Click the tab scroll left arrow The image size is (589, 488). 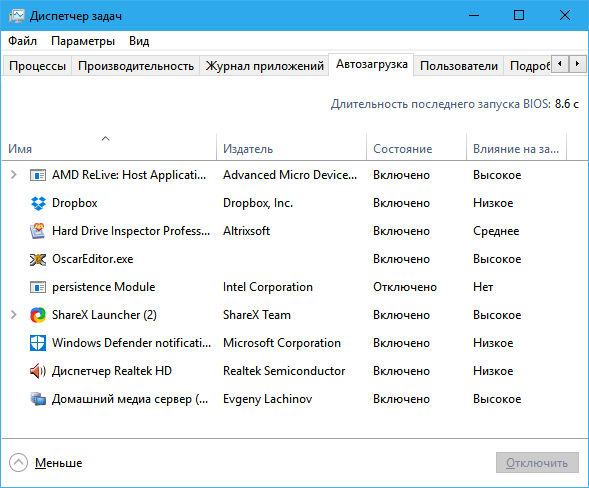560,64
